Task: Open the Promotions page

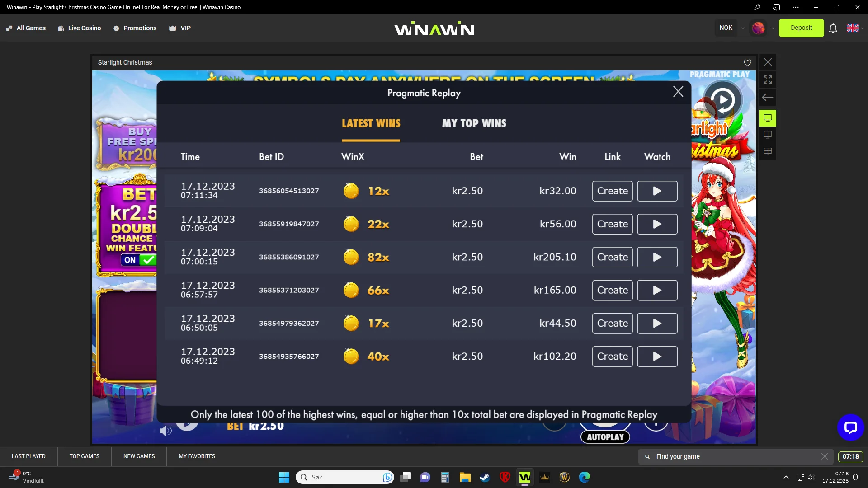Action: coord(135,28)
